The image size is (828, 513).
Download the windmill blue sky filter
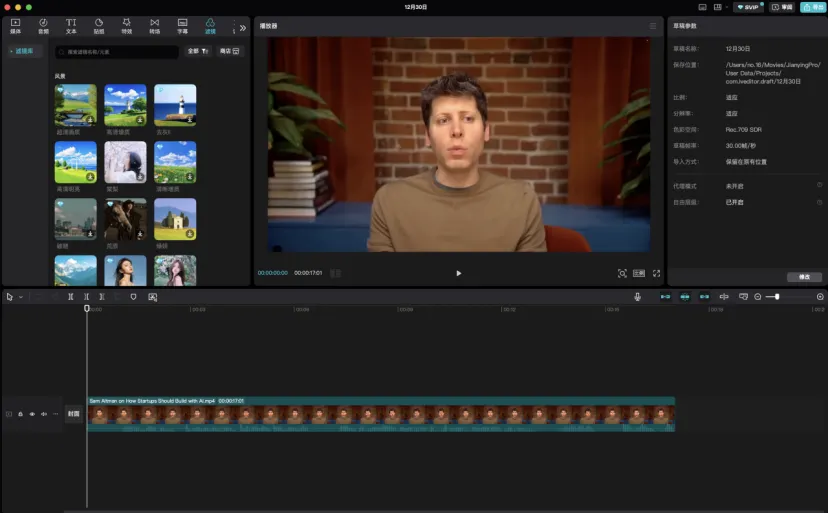tap(90, 177)
